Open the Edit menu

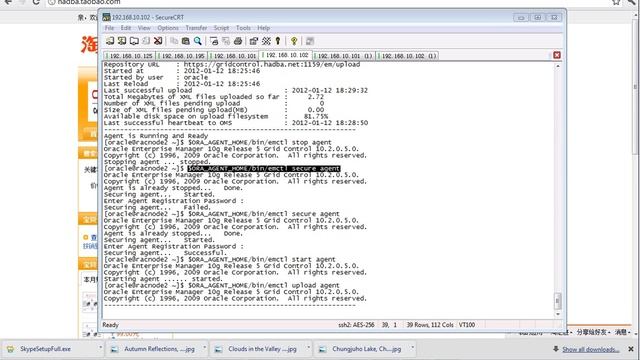click(126, 28)
